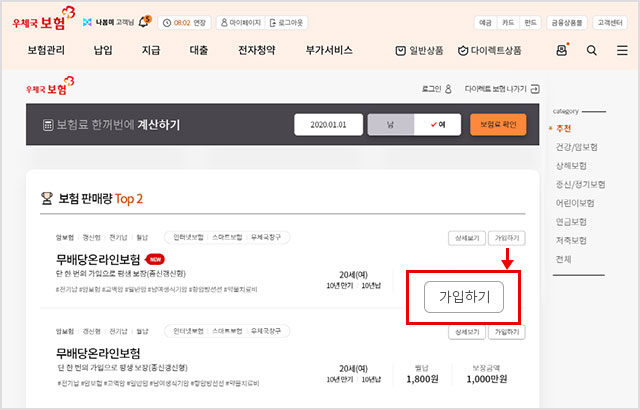The image size is (640, 410).
Task: Open the 보험관리 menu
Action: pyautogui.click(x=46, y=50)
